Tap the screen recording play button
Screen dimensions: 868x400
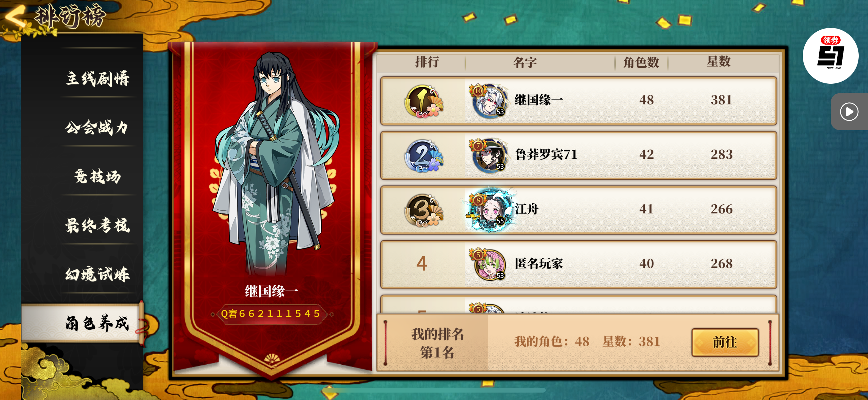pyautogui.click(x=848, y=111)
